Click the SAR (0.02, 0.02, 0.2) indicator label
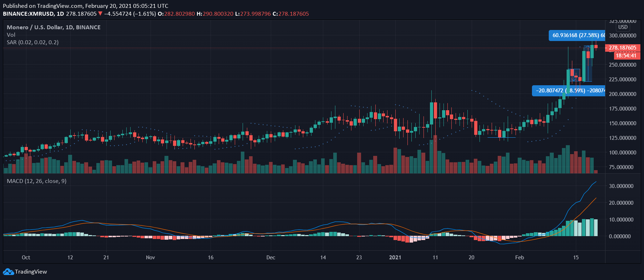644x280 pixels. [33, 42]
